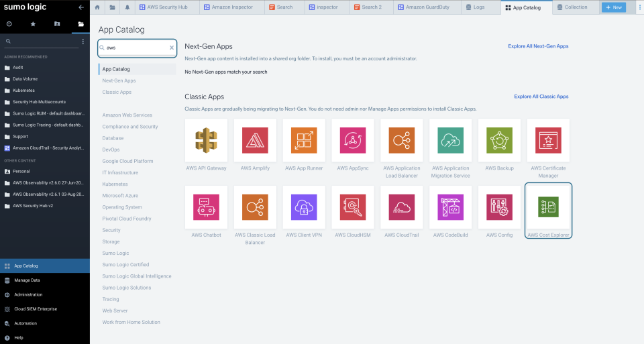644x344 pixels.
Task: Clear the aws search text
Action: pyautogui.click(x=172, y=48)
